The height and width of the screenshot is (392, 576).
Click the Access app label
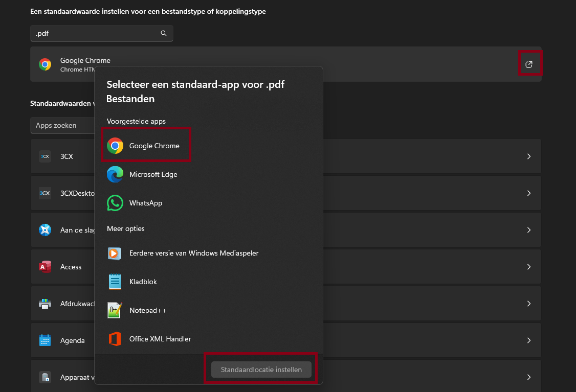(71, 267)
